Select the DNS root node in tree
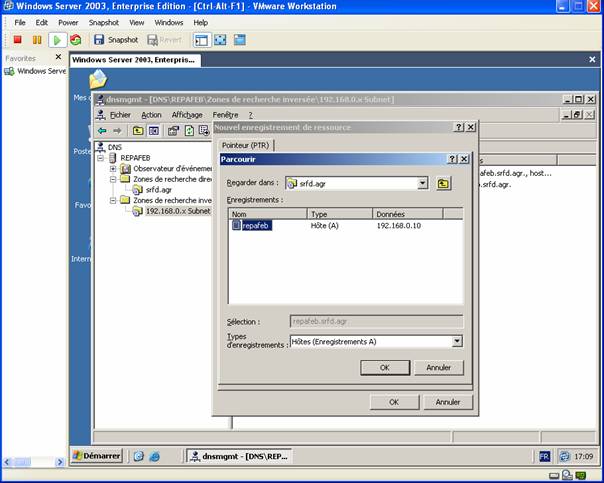 (115, 147)
